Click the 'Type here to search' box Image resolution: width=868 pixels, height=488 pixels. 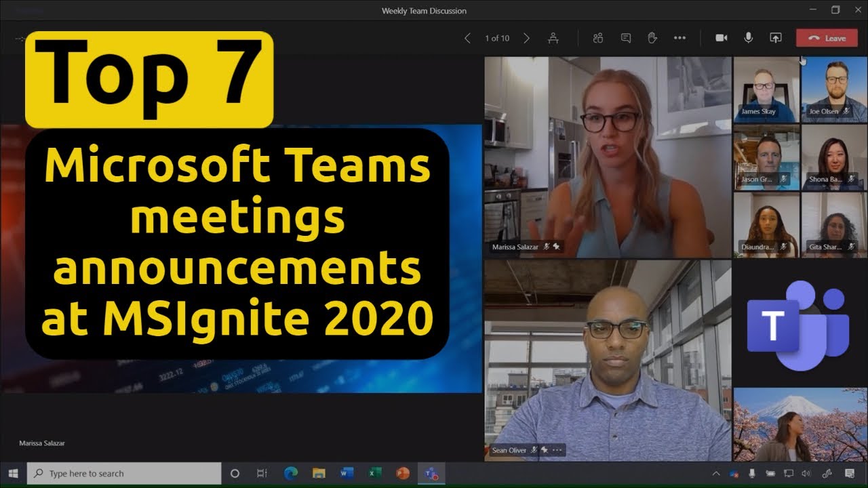tap(124, 474)
